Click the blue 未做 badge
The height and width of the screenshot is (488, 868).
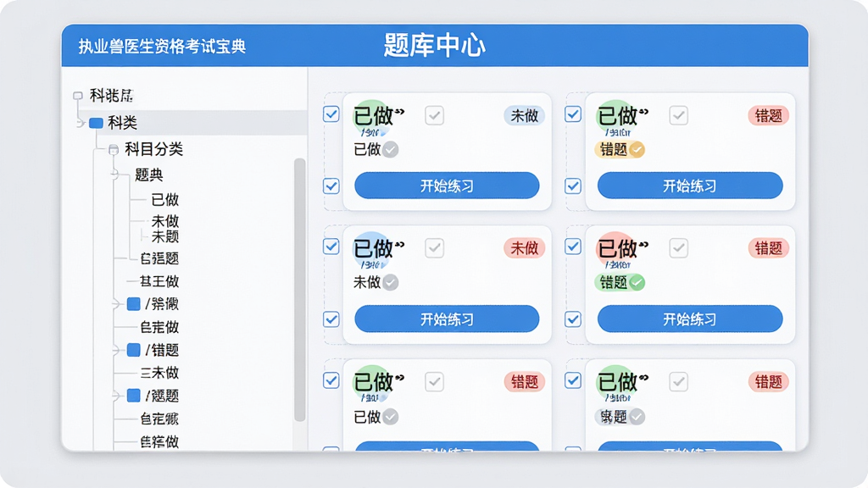[x=524, y=115]
